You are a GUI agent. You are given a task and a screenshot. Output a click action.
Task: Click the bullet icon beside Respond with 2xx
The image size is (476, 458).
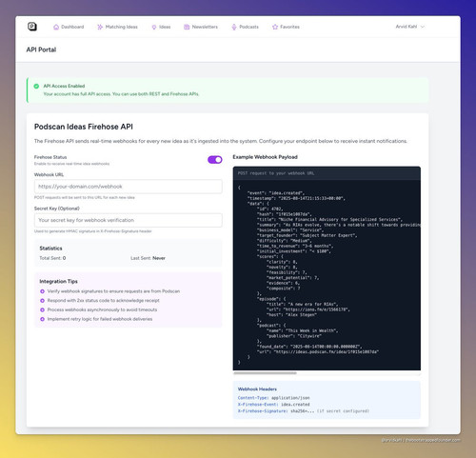(x=42, y=301)
